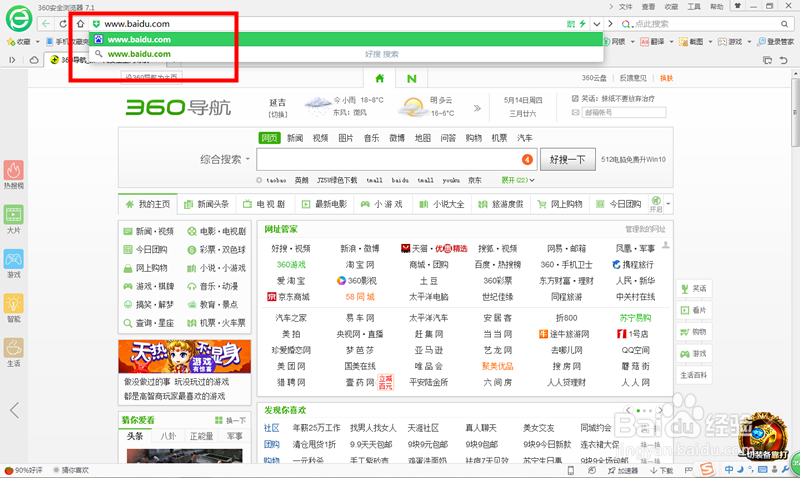Image resolution: width=800 pixels, height=478 pixels.
Task: Open the 网银 dropdown arrow
Action: pyautogui.click(x=633, y=42)
